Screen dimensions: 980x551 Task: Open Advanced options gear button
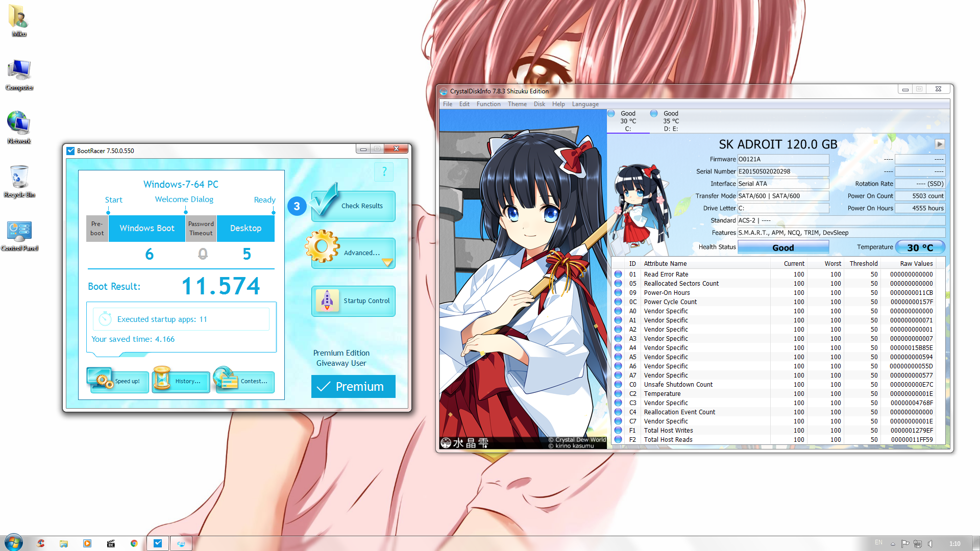tap(353, 253)
